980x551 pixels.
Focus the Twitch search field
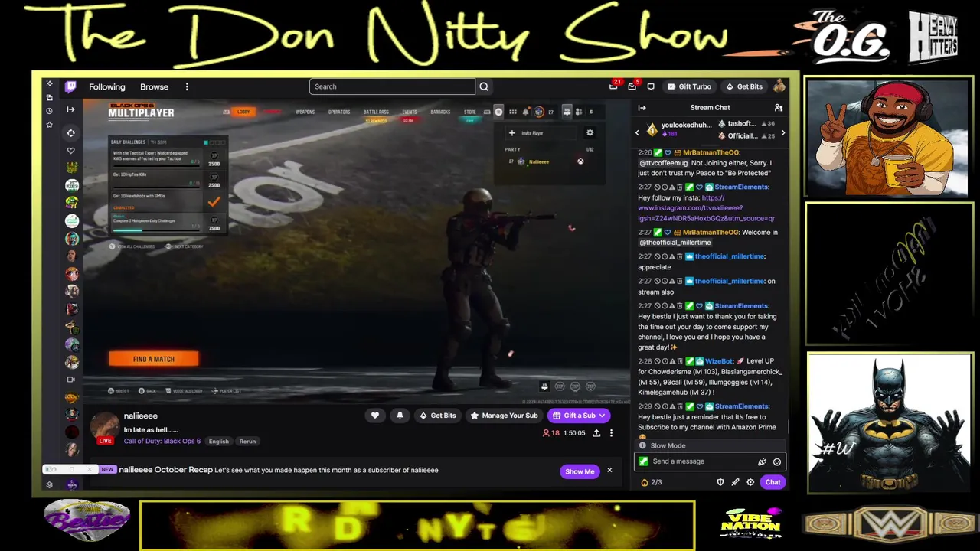pos(392,86)
